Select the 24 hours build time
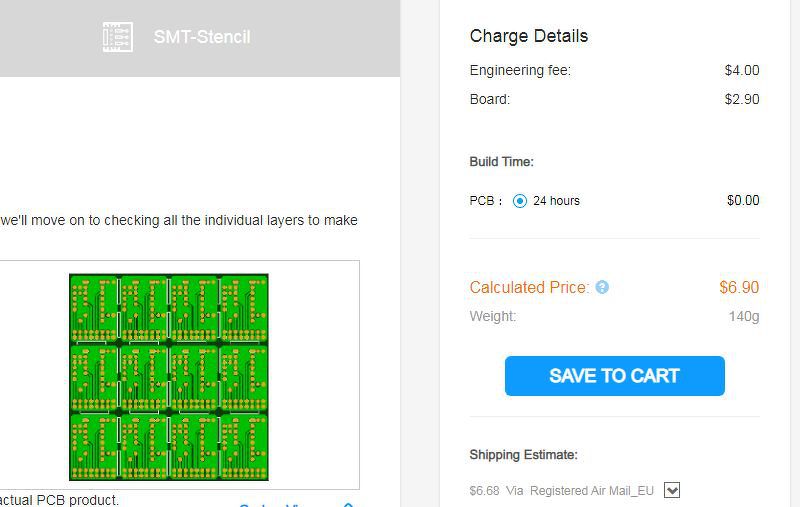The image size is (800, 507). point(520,201)
